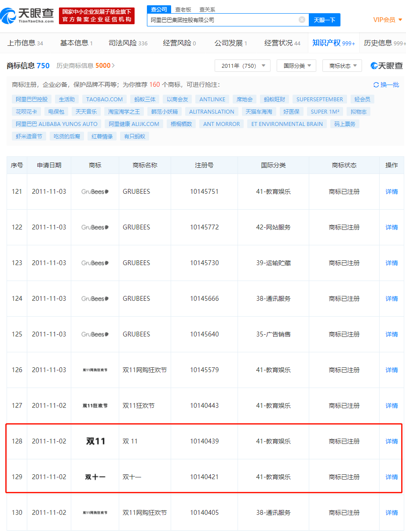Switch to the 基本信息 tab

(x=77, y=43)
